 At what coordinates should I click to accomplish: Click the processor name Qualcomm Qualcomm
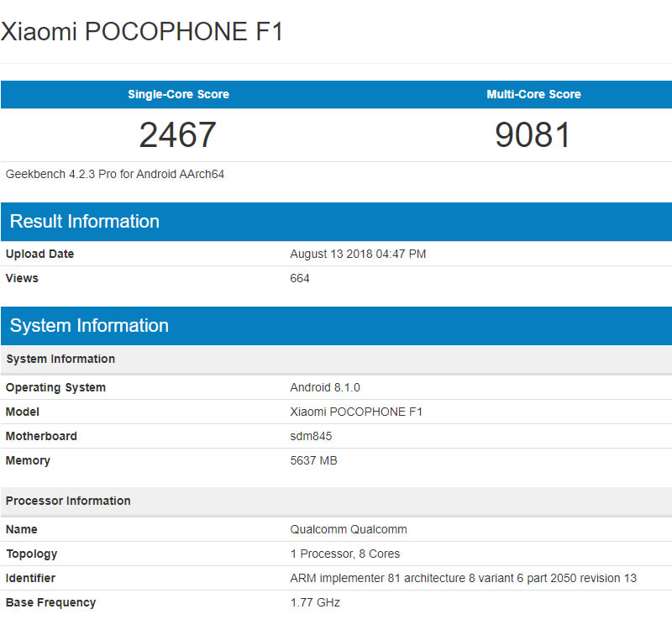pyautogui.click(x=349, y=529)
